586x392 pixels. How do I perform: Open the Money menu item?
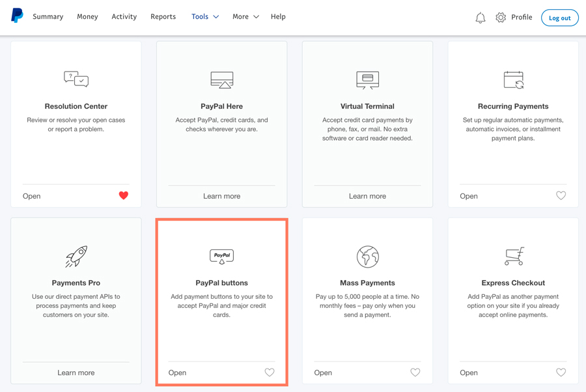(x=87, y=16)
